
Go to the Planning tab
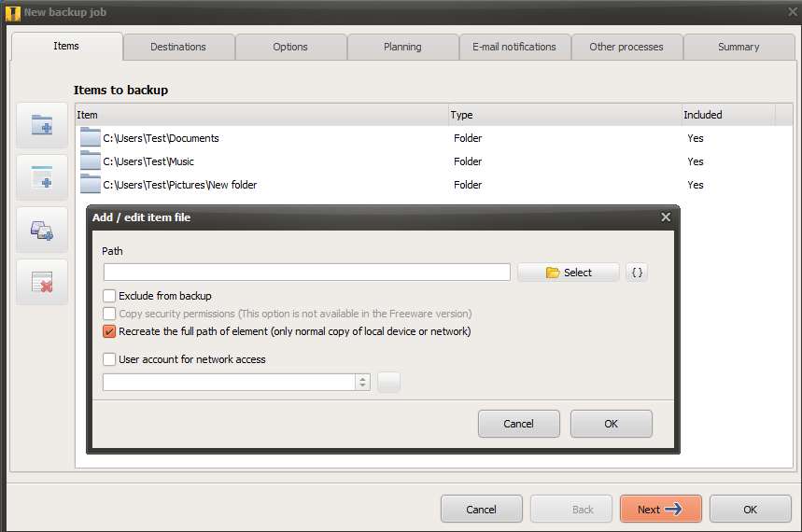(x=402, y=47)
